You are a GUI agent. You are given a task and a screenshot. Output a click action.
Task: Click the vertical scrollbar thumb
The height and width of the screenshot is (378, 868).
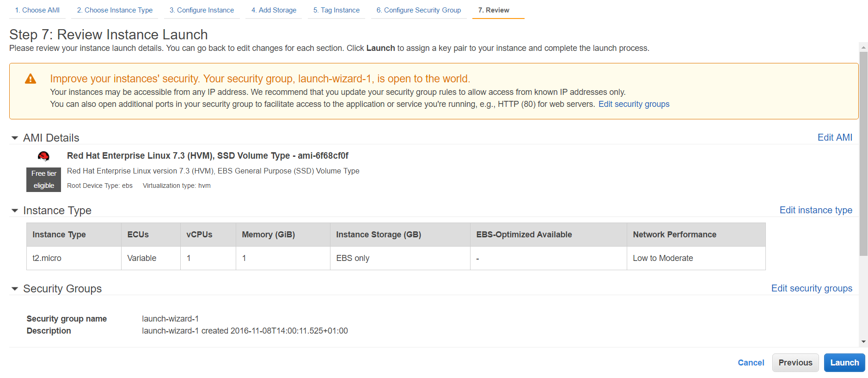pyautogui.click(x=863, y=153)
